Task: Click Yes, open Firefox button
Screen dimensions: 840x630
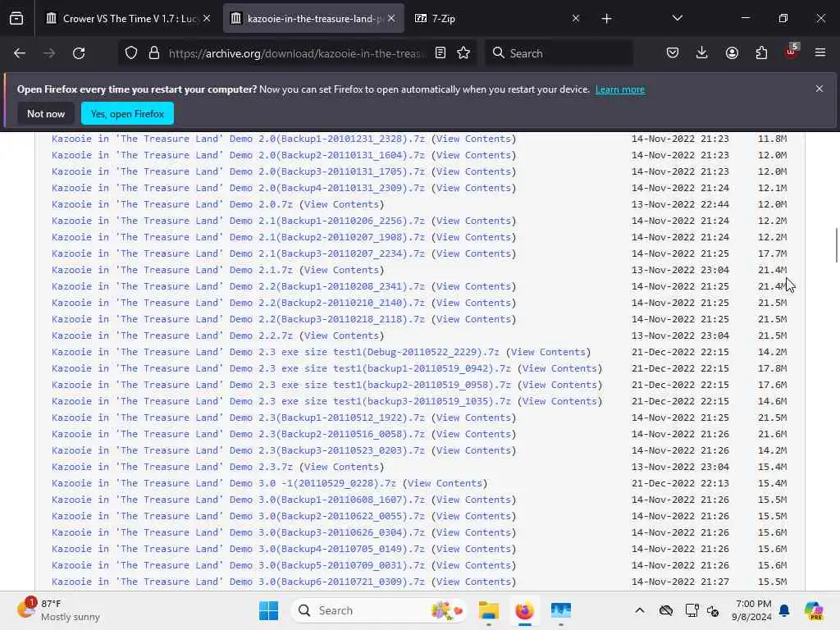Action: coord(127,113)
